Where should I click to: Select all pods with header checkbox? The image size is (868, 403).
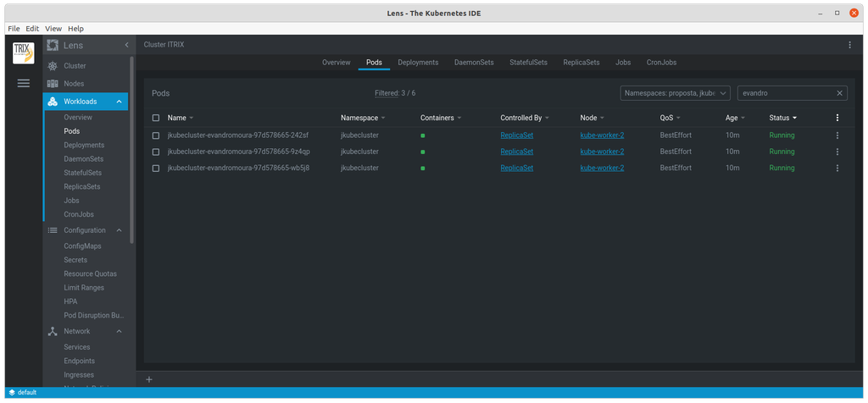pos(156,118)
